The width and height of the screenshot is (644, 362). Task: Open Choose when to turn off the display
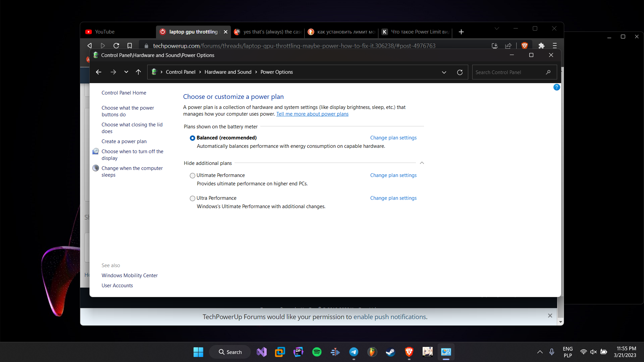click(x=132, y=155)
